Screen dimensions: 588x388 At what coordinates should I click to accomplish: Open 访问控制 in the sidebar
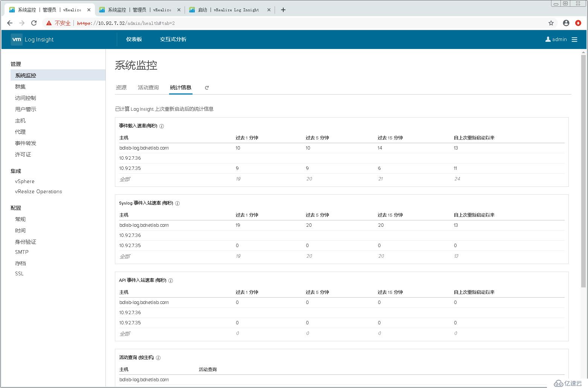(x=26, y=98)
